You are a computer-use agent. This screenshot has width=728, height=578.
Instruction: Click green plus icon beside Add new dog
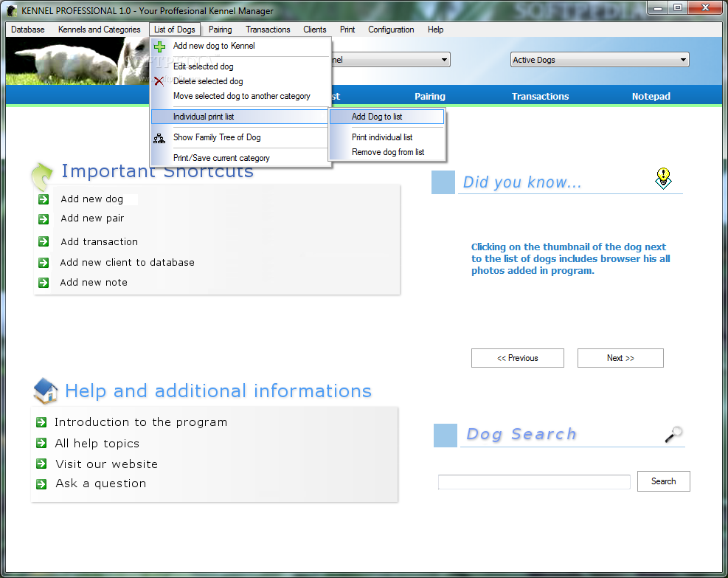pos(159,46)
